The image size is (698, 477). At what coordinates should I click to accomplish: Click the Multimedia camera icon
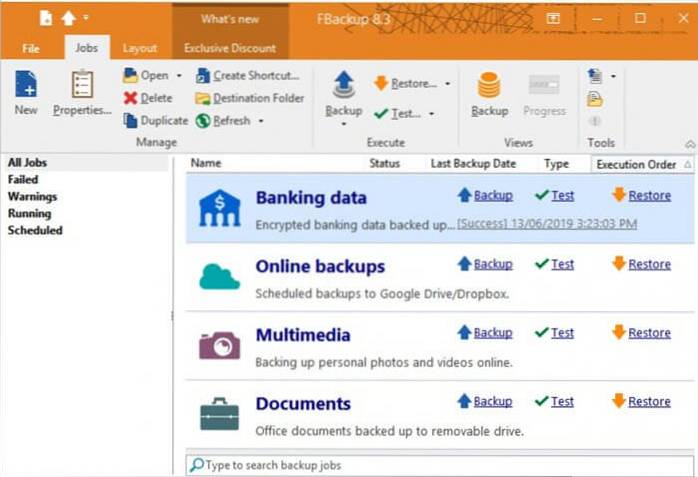[x=219, y=345]
